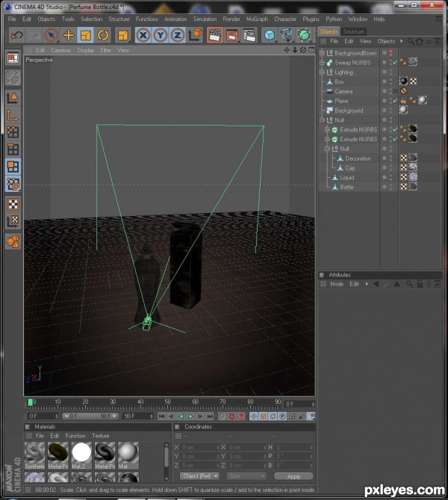Open the MoGraph menu
Viewport: 448px width, 500px height.
(x=257, y=19)
